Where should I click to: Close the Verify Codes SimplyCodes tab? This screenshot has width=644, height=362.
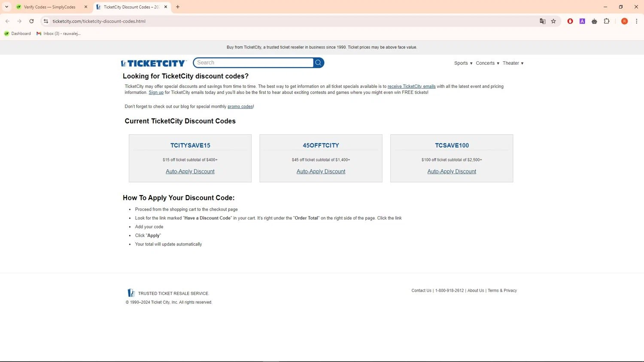(x=86, y=7)
